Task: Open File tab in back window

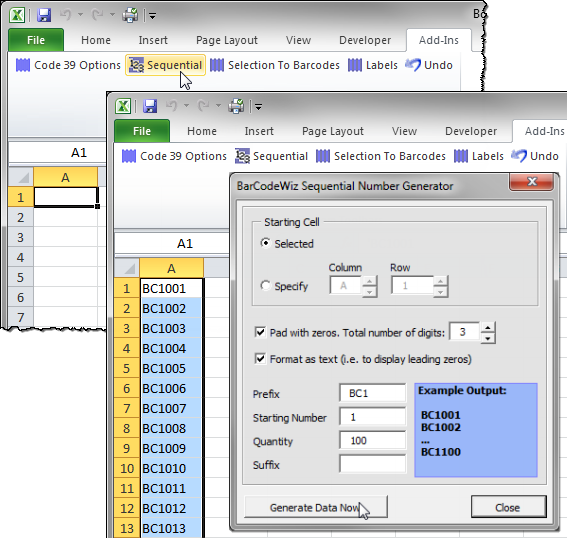Action: point(36,40)
